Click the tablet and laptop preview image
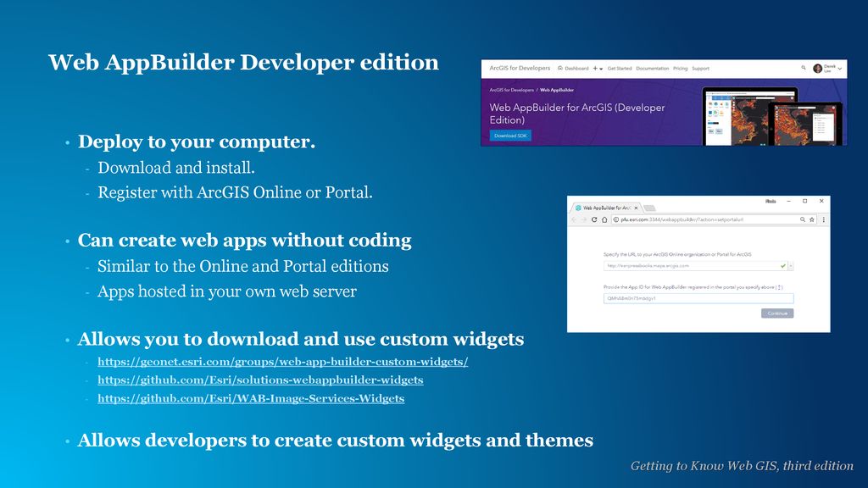 click(773, 116)
